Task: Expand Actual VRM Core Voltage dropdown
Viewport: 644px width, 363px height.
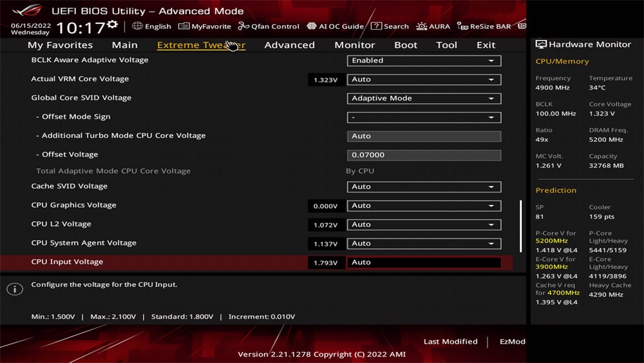Action: pos(424,79)
